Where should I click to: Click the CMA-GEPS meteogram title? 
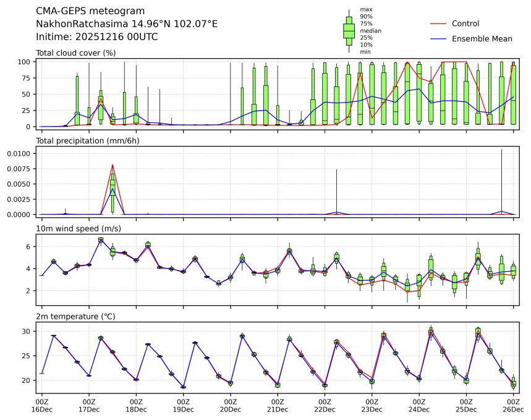pos(91,11)
